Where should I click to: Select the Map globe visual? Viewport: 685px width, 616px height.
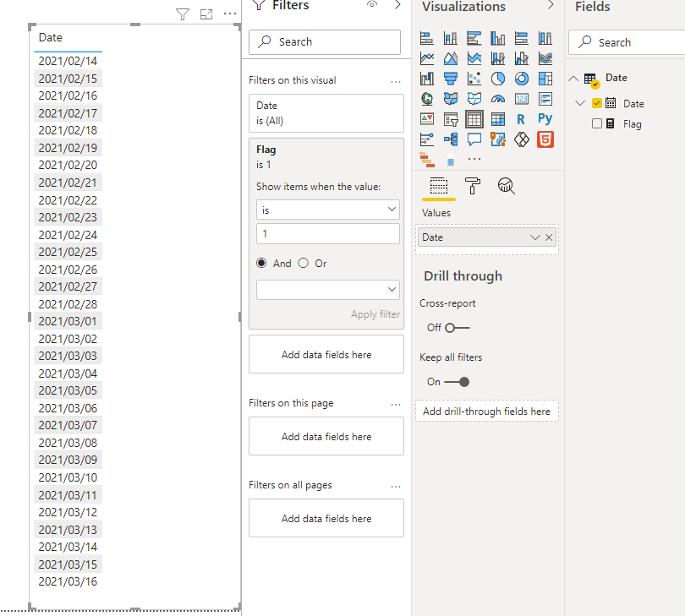pos(427,99)
